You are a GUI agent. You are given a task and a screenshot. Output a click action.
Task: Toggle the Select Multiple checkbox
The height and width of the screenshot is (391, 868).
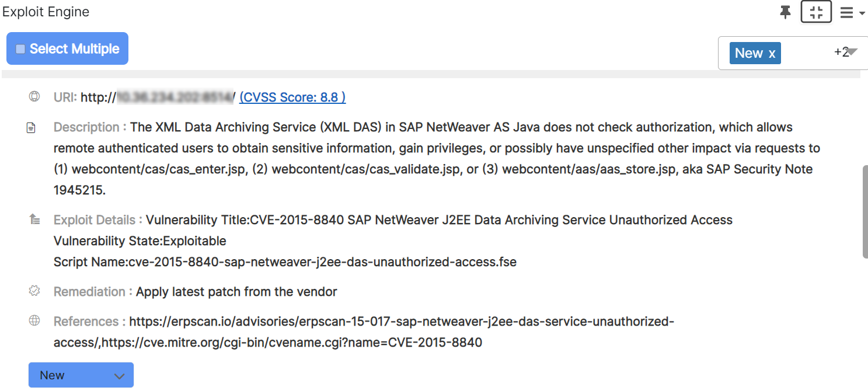pos(20,49)
